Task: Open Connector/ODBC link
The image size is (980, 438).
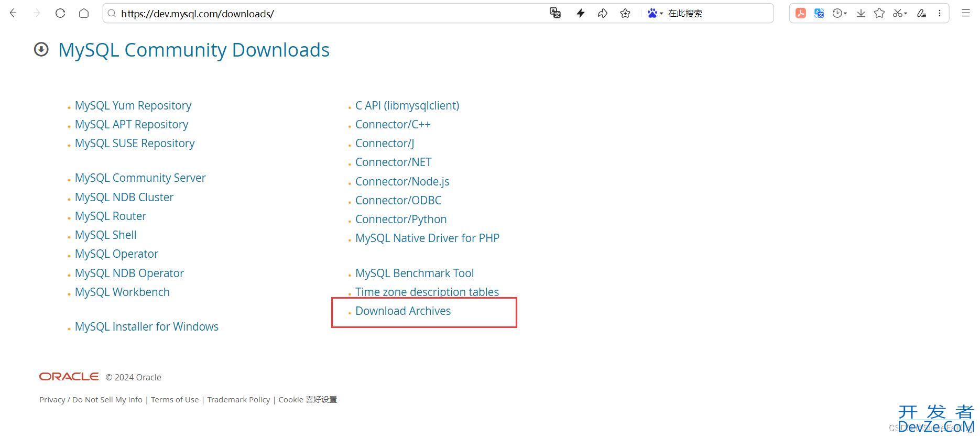Action: click(398, 200)
